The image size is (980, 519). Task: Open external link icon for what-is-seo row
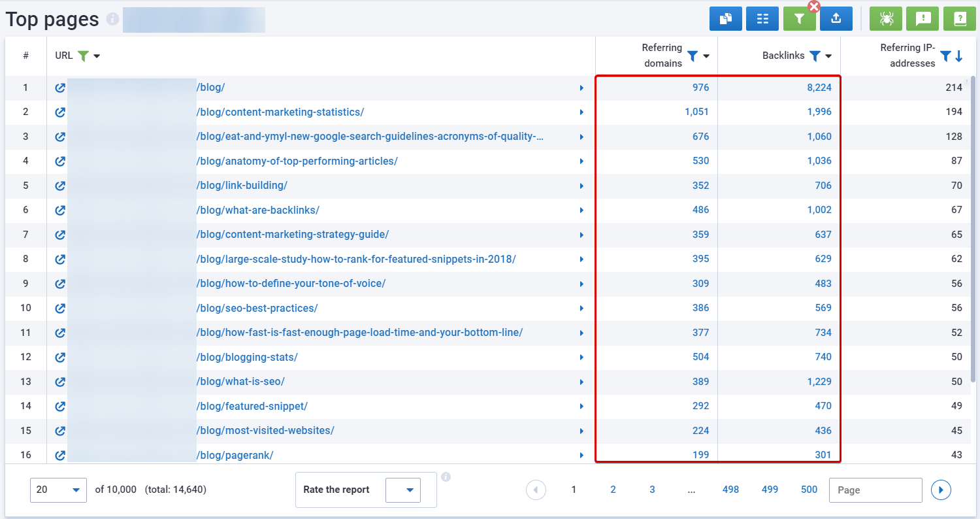60,382
